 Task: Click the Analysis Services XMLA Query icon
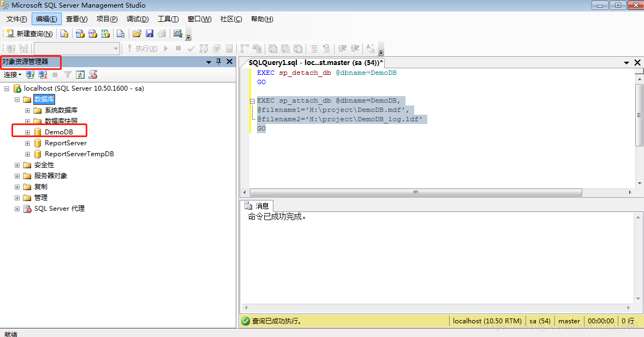pos(105,34)
